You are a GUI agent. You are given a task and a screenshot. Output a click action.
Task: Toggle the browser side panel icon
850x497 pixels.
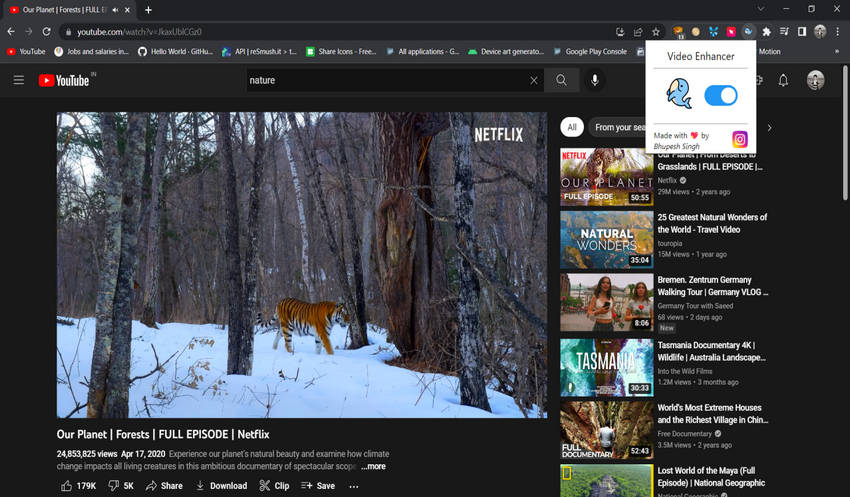tap(802, 32)
